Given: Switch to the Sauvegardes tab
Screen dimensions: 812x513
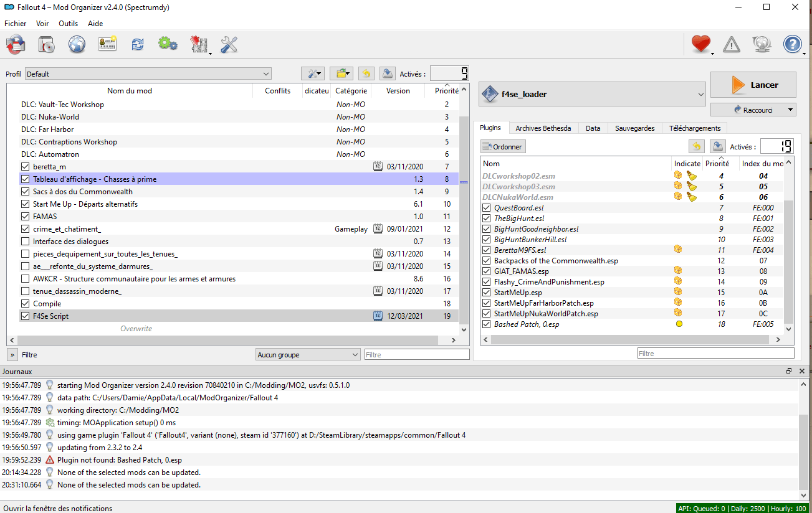Looking at the screenshot, I should [634, 128].
